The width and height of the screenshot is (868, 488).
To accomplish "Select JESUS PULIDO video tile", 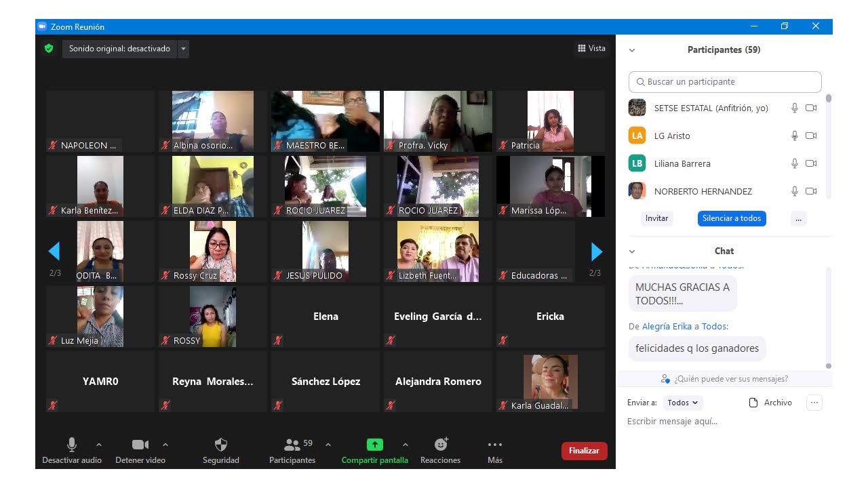I will 325,251.
